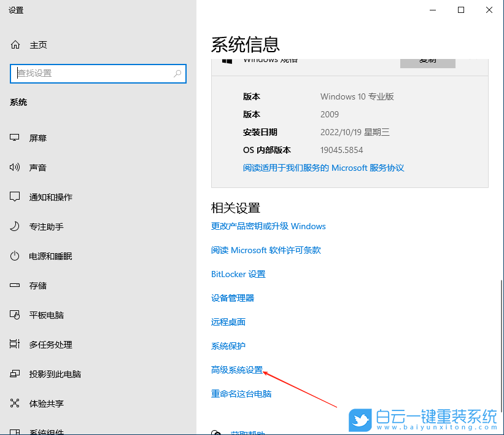Open 设备管理器 device manager

[x=232, y=298]
